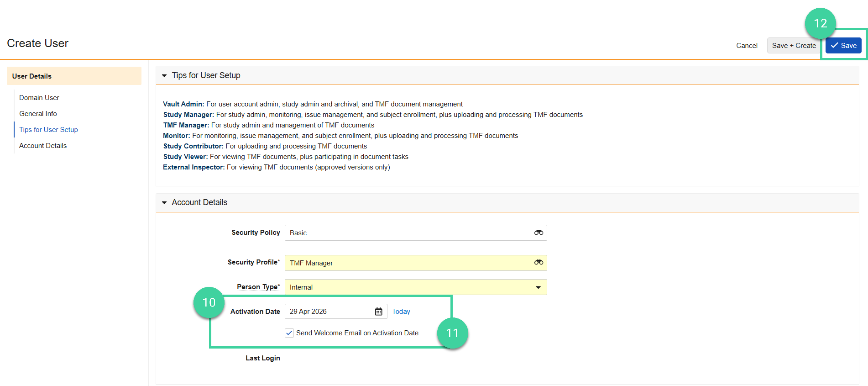Open the Activation Date calendar picker
Viewport: 868px width, 386px height.
coord(379,312)
